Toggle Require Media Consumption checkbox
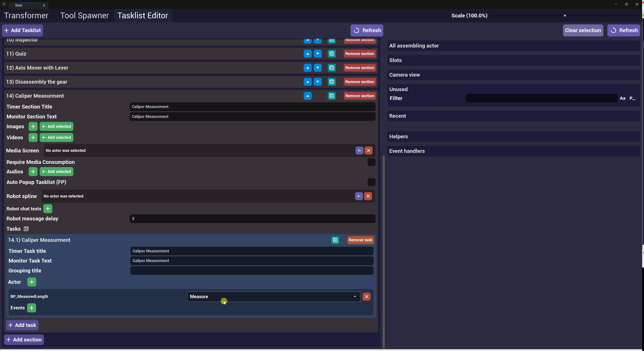This screenshot has height=351, width=644. (371, 162)
